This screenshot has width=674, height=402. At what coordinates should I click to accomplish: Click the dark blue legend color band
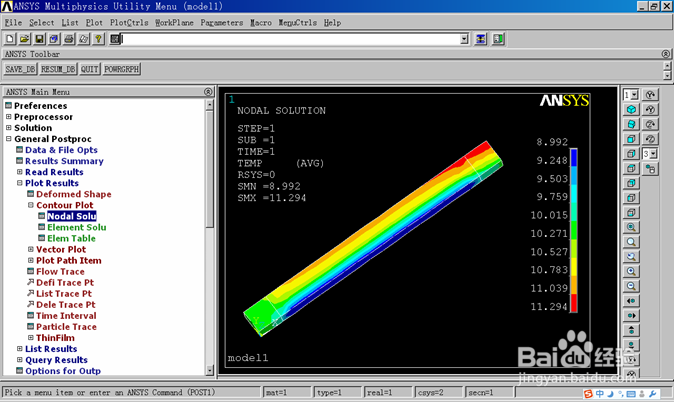tap(573, 157)
